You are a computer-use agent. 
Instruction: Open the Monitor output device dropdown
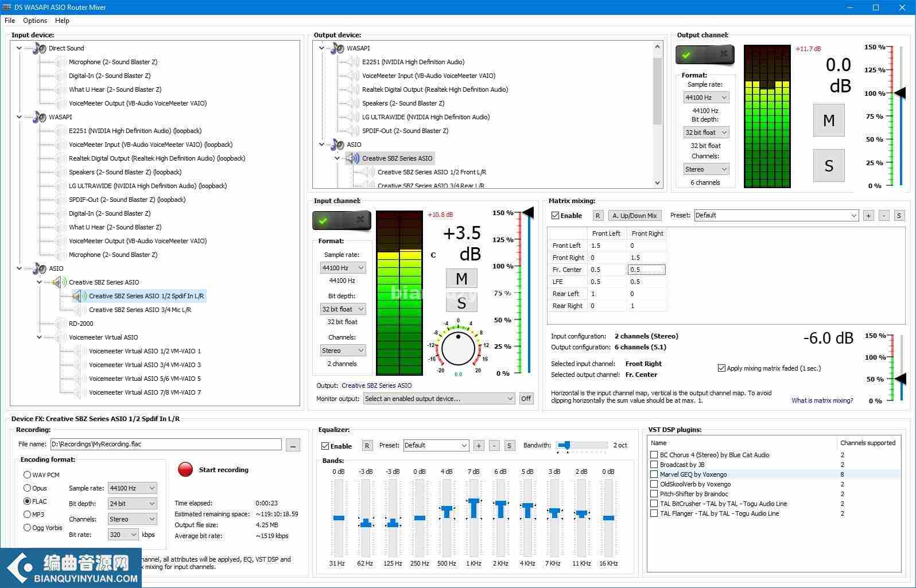click(x=439, y=399)
